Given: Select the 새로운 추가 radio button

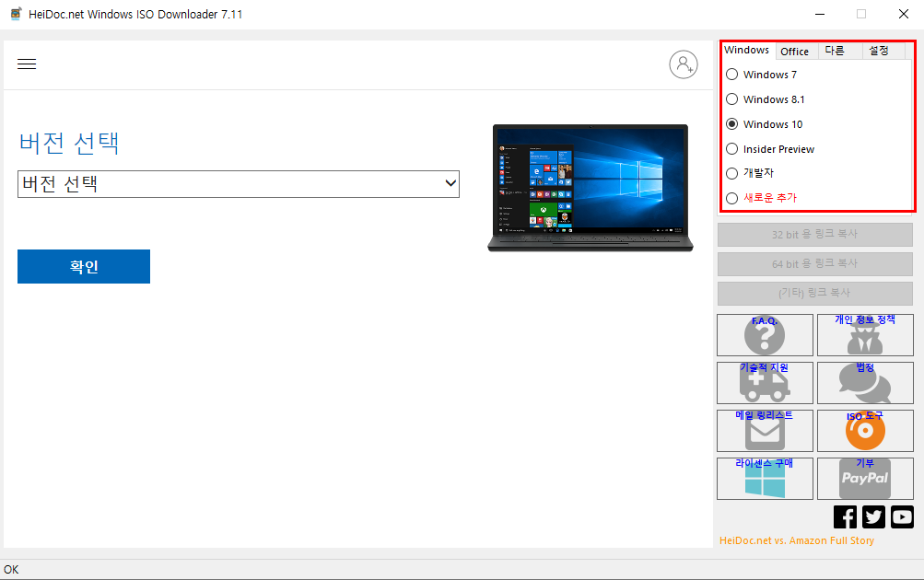Looking at the screenshot, I should tap(731, 198).
